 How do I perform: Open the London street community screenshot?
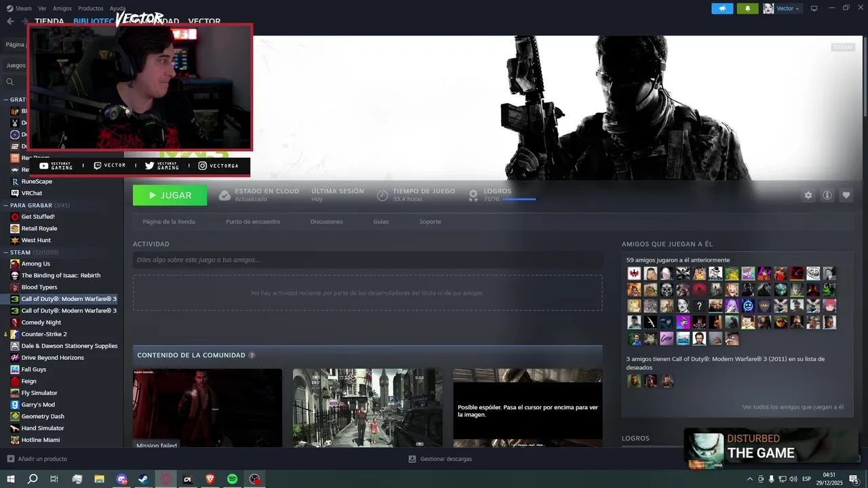point(368,408)
